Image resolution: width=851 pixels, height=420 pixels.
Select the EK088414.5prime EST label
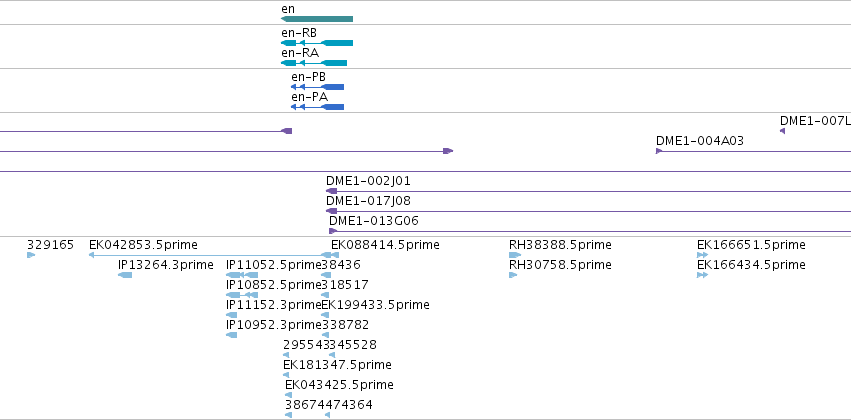pos(385,245)
